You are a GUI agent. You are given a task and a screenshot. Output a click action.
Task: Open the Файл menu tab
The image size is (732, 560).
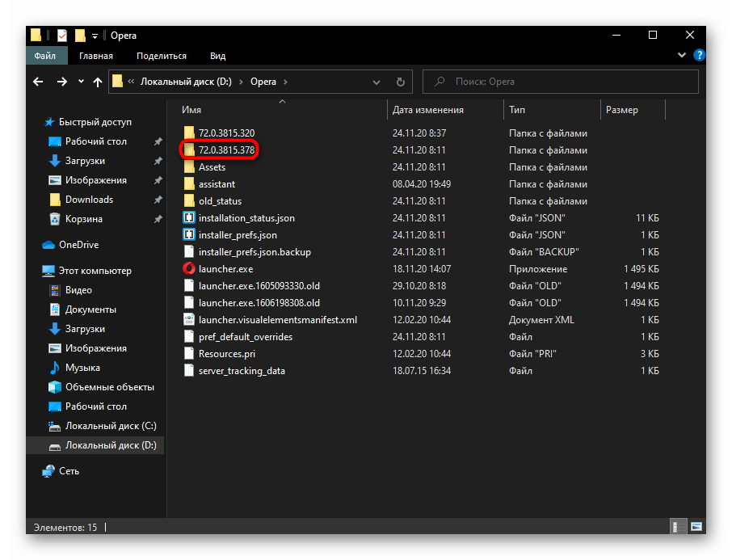tap(44, 56)
